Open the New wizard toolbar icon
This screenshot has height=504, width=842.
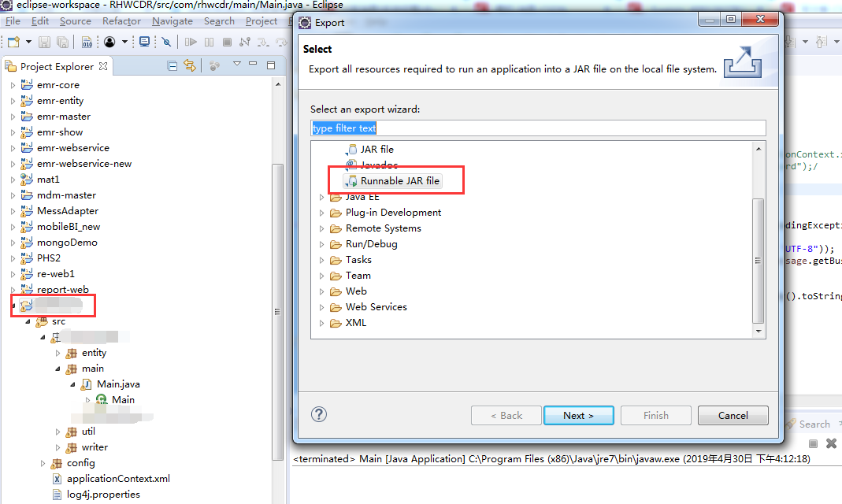click(x=13, y=41)
